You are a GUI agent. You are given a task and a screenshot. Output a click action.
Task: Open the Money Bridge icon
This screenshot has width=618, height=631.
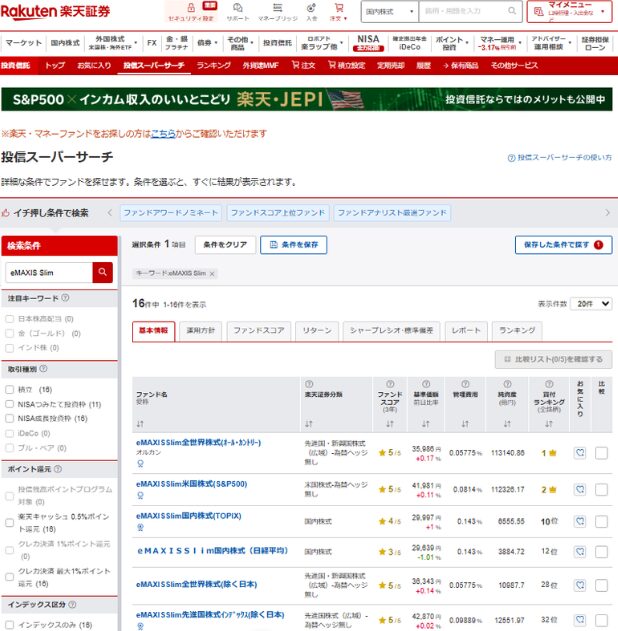click(x=278, y=8)
